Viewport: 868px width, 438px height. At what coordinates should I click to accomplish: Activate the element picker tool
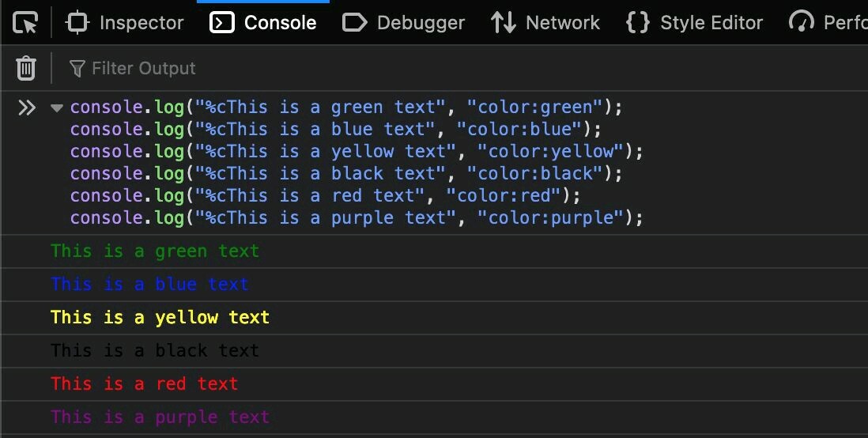pyautogui.click(x=25, y=23)
